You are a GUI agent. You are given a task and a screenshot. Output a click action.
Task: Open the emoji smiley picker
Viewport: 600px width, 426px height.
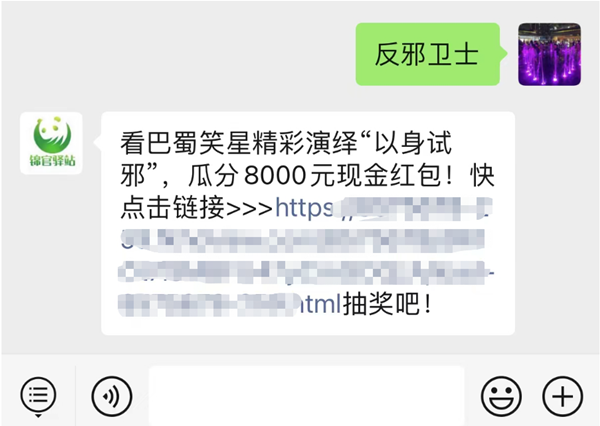[x=501, y=396]
